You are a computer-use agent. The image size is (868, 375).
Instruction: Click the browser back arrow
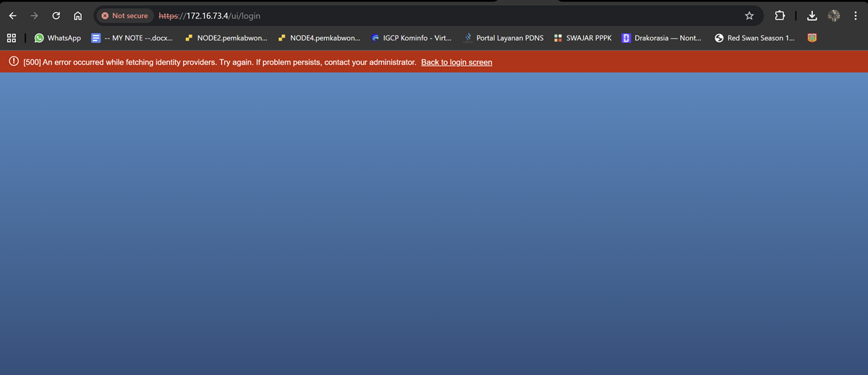12,16
